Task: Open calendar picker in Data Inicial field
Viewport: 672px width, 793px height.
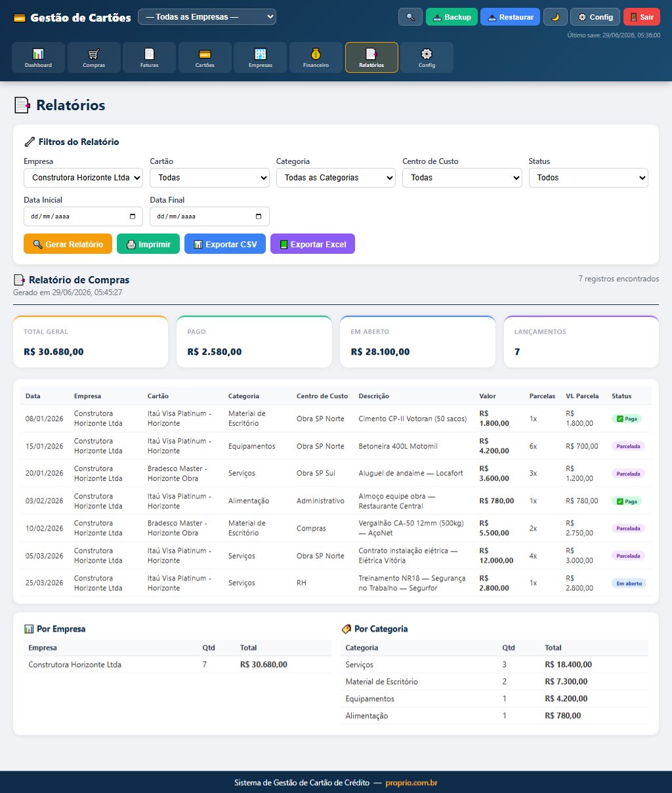Action: pos(133,216)
